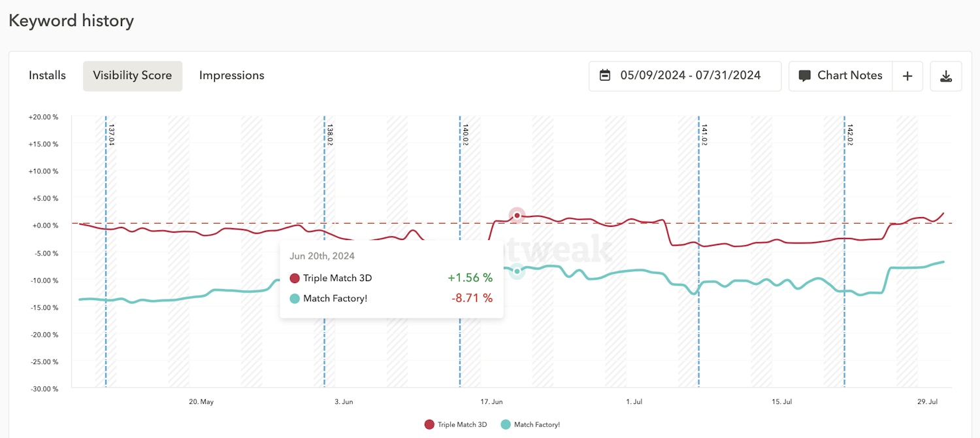Image resolution: width=980 pixels, height=438 pixels.
Task: Click the teal legend color swatch for Match Factory!
Action: coord(504,424)
